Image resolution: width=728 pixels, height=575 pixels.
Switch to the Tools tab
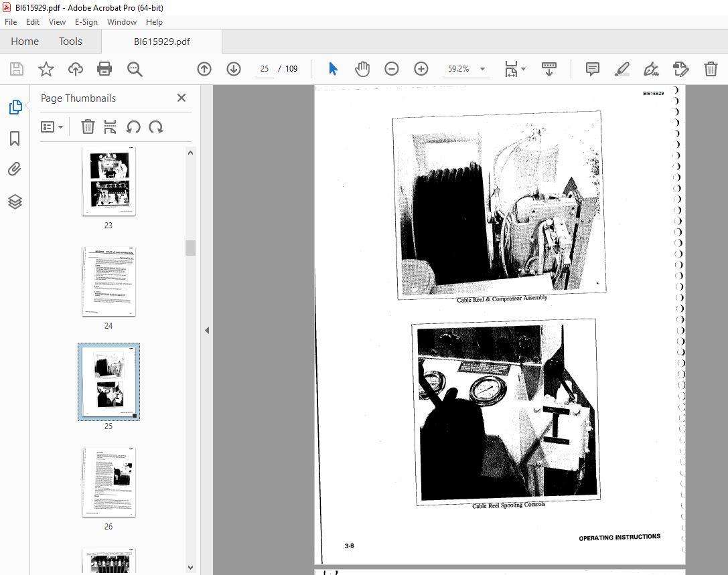click(x=70, y=42)
